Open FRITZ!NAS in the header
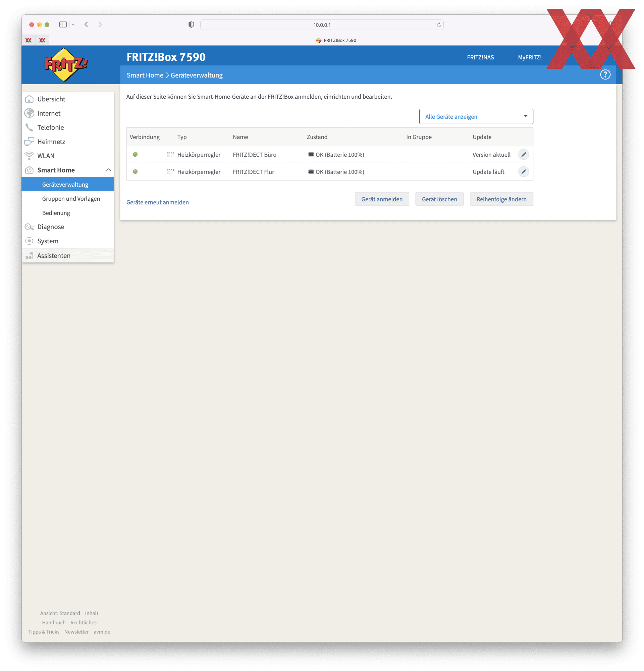Image resolution: width=644 pixels, height=671 pixels. pyautogui.click(x=480, y=57)
